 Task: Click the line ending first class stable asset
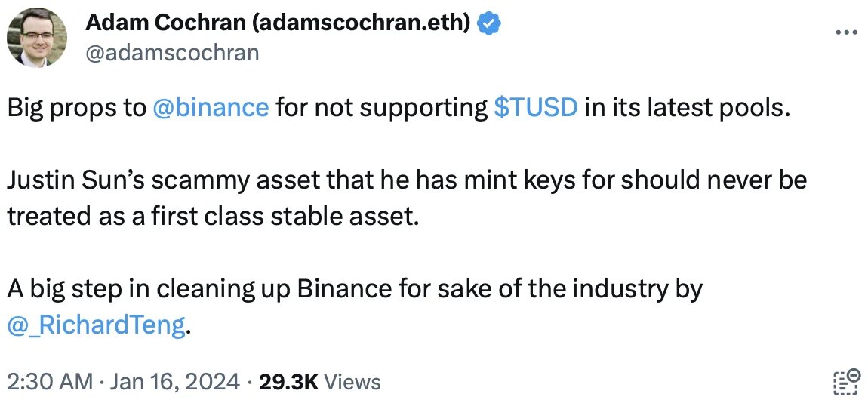pyautogui.click(x=210, y=217)
